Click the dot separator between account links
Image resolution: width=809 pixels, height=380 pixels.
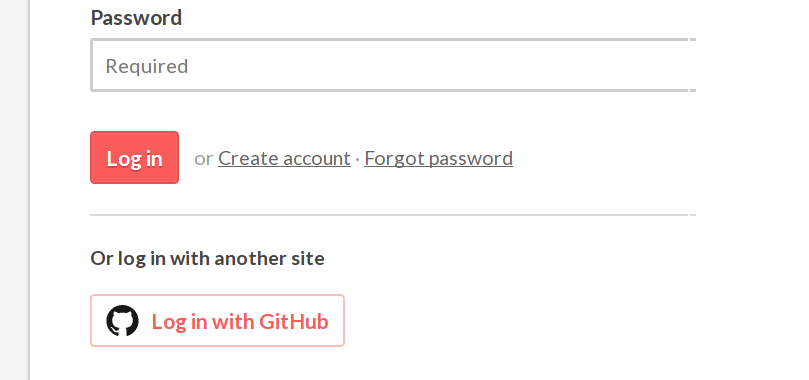(358, 159)
